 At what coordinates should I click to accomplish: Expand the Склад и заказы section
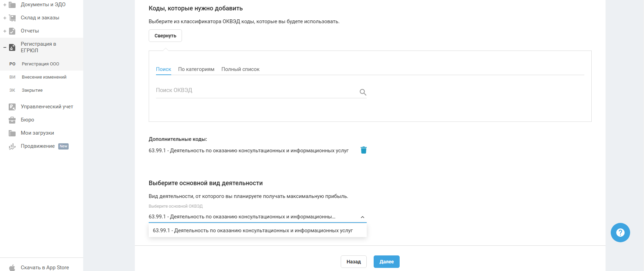5,18
